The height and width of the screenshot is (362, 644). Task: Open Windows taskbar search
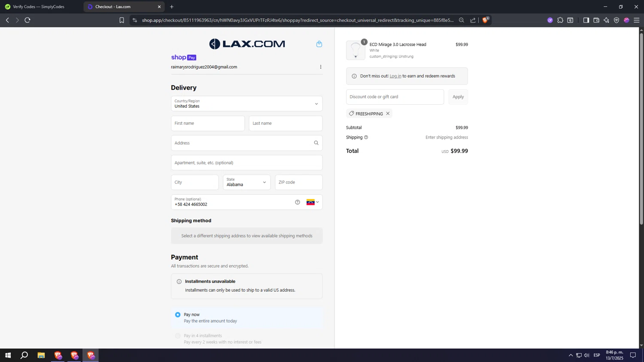coord(24,355)
